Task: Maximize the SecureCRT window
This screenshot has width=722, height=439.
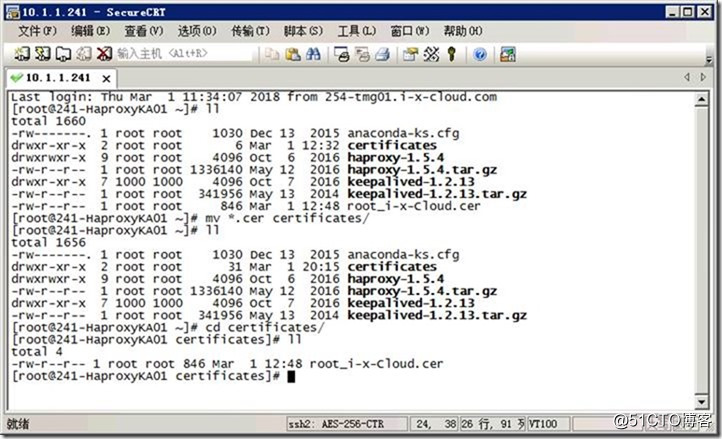Action: pyautogui.click(x=688, y=12)
